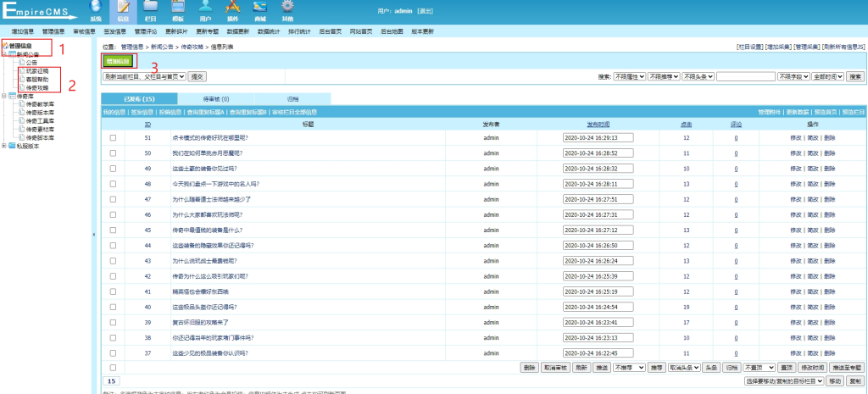Toggle the select-all checkbox below the list
This screenshot has height=394, width=868.
tap(113, 367)
